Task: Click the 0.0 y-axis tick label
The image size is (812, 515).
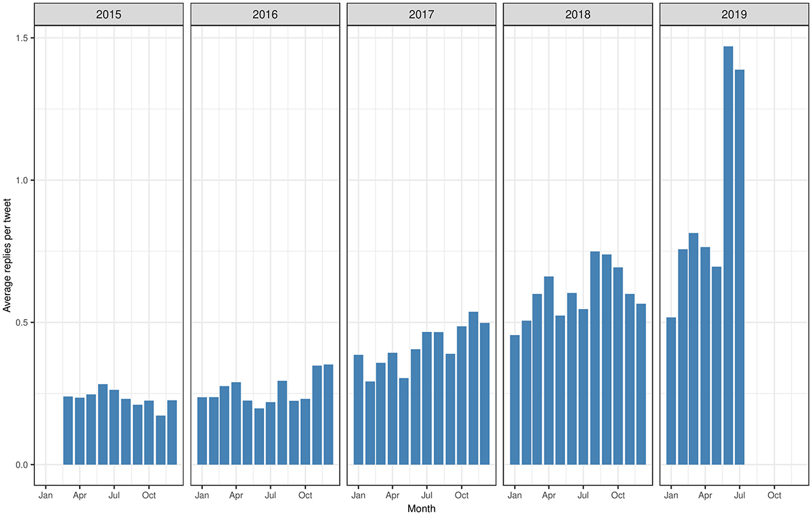Action: pyautogui.click(x=23, y=465)
